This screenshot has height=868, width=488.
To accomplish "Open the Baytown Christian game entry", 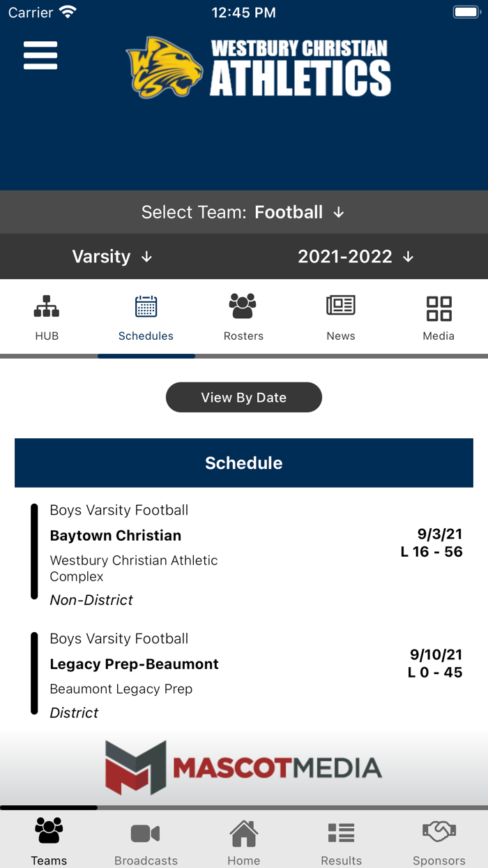I will [243, 553].
